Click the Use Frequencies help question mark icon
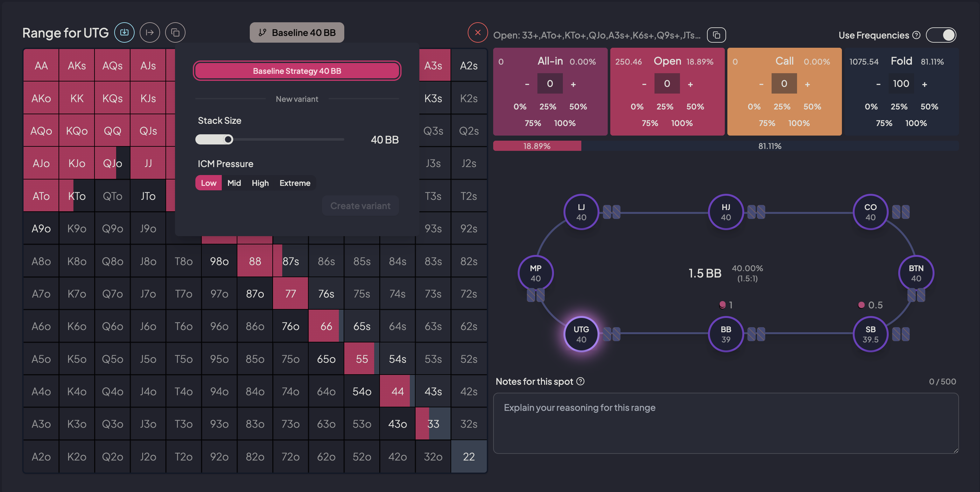Viewport: 980px width, 492px height. pyautogui.click(x=917, y=35)
